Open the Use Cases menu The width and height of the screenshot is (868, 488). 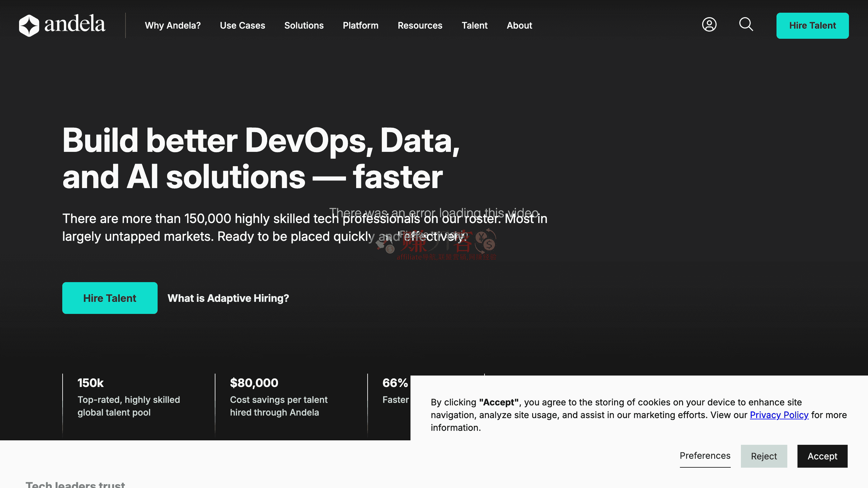pyautogui.click(x=242, y=26)
